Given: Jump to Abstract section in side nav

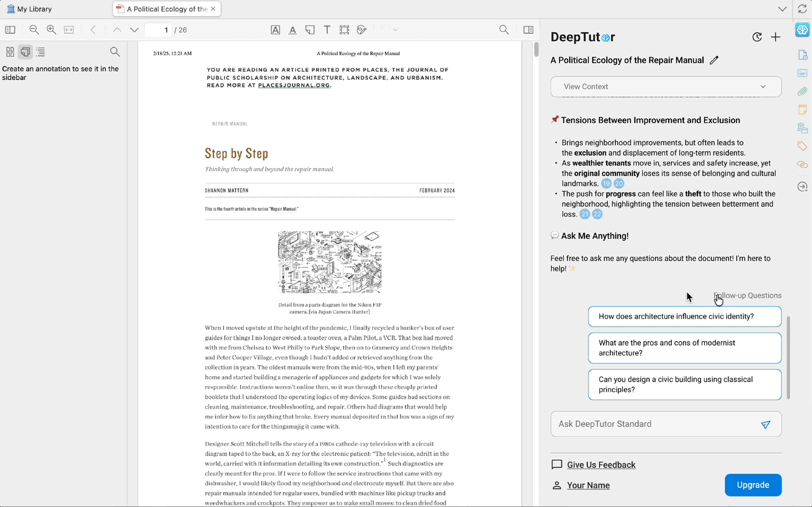Looking at the screenshot, I should 803,73.
